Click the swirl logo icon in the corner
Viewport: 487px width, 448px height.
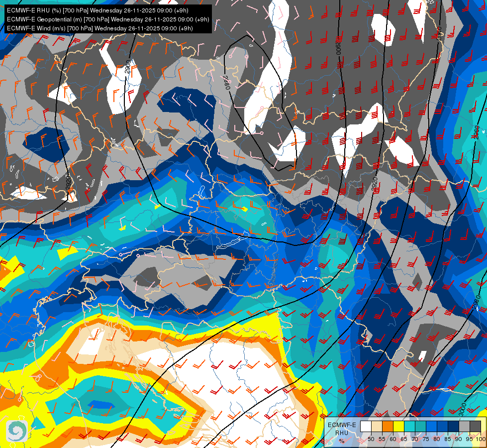[x=17, y=431]
